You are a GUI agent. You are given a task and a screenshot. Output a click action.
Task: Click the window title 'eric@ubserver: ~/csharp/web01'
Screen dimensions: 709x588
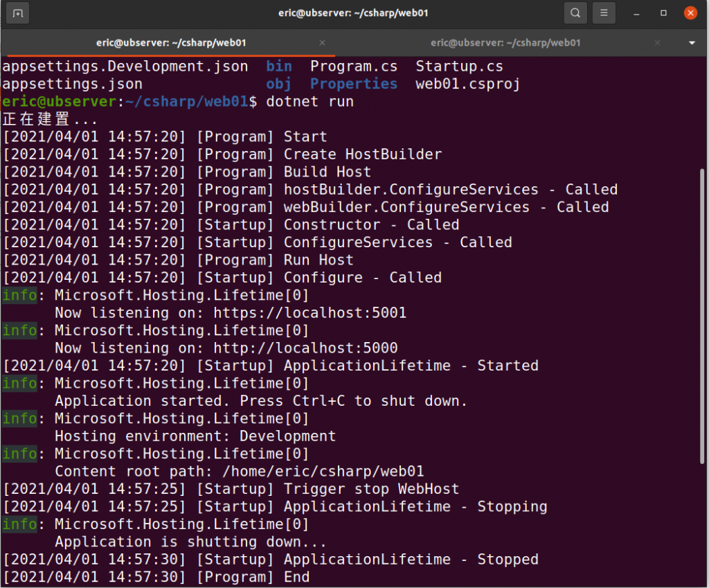353,13
